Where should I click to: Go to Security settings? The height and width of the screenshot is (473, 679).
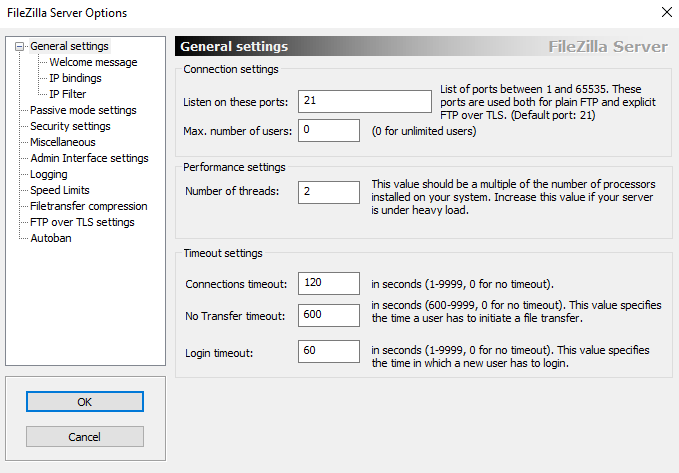pyautogui.click(x=70, y=126)
